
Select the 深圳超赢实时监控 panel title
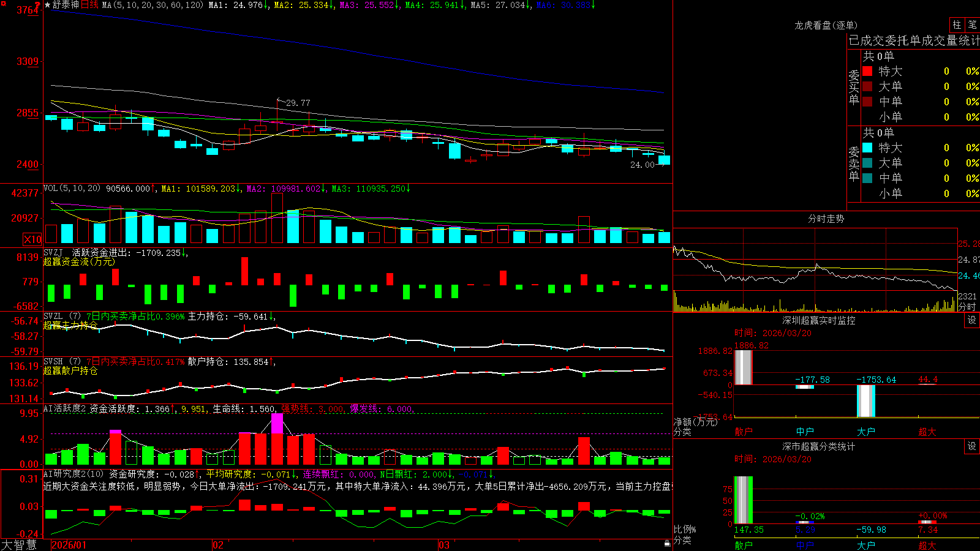pos(818,320)
